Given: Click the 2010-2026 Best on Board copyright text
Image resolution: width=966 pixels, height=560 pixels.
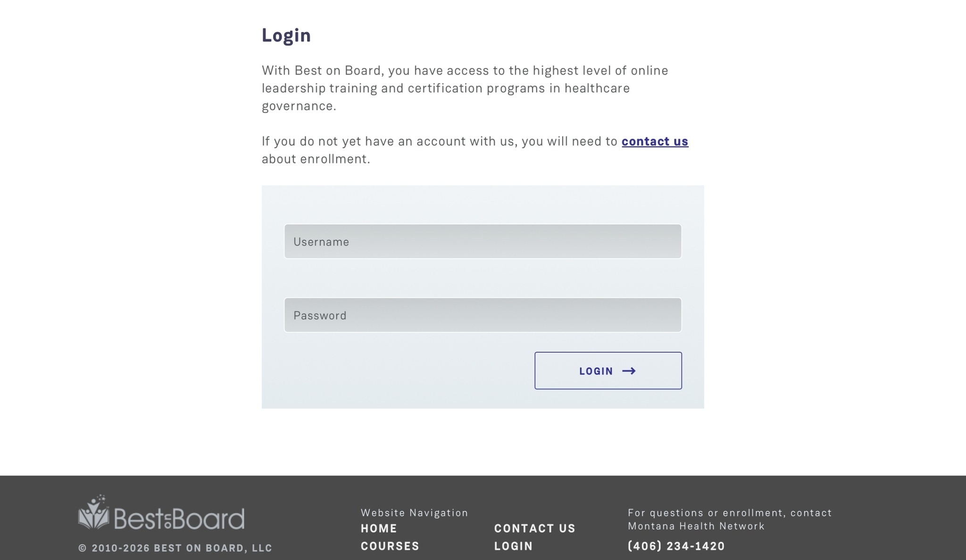Looking at the screenshot, I should 175,548.
